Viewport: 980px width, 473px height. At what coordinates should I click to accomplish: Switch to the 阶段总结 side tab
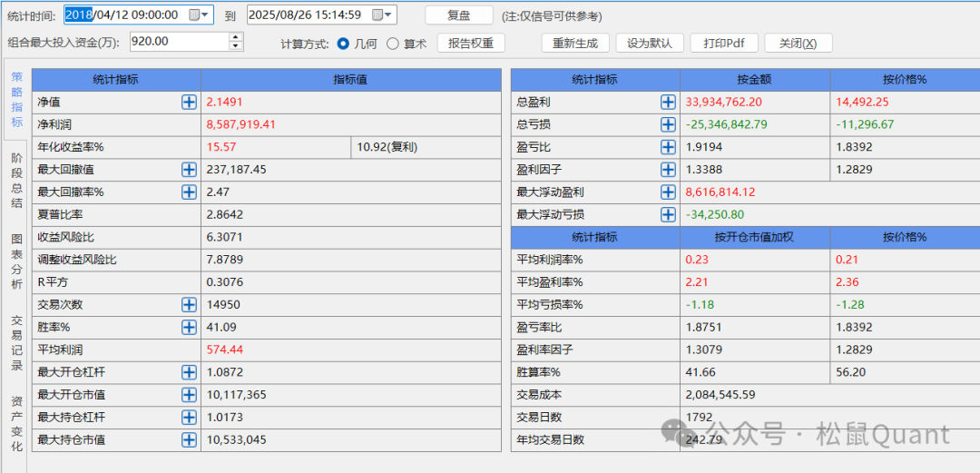pos(16,180)
